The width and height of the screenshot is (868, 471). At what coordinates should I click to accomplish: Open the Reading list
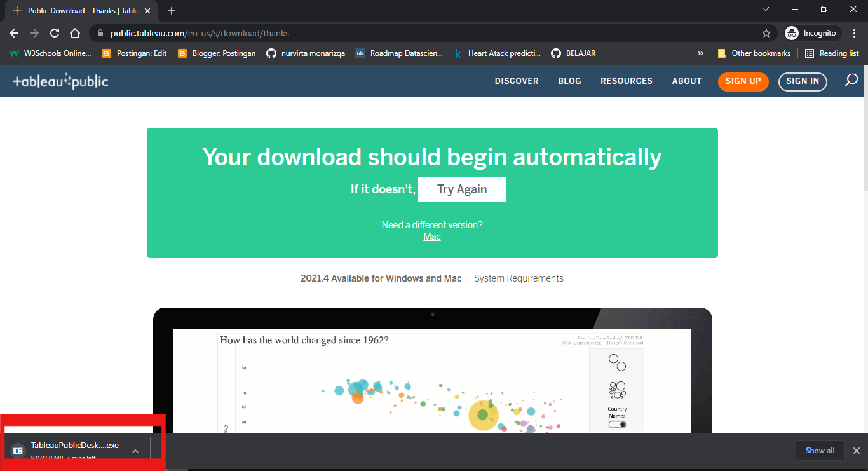coord(832,53)
